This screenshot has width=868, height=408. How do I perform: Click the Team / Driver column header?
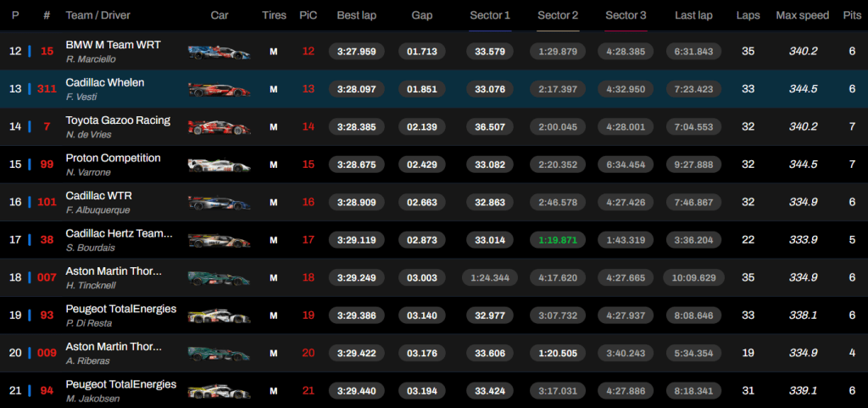coord(97,15)
